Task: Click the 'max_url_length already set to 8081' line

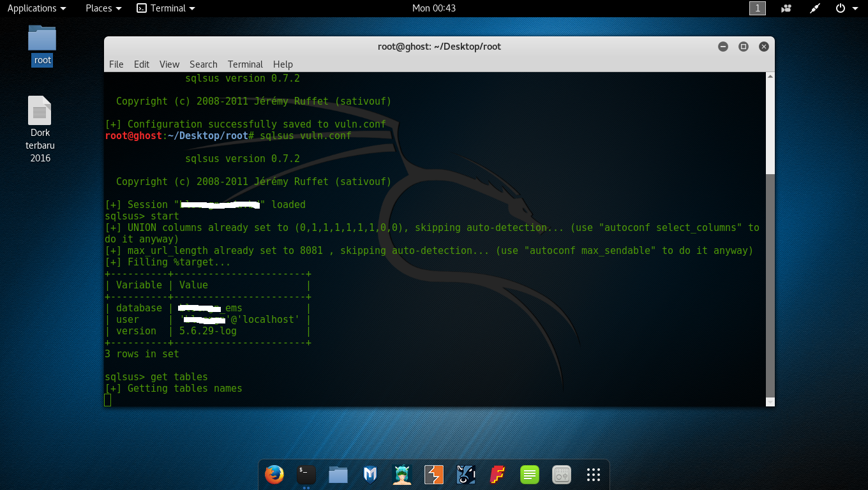Action: click(x=429, y=251)
